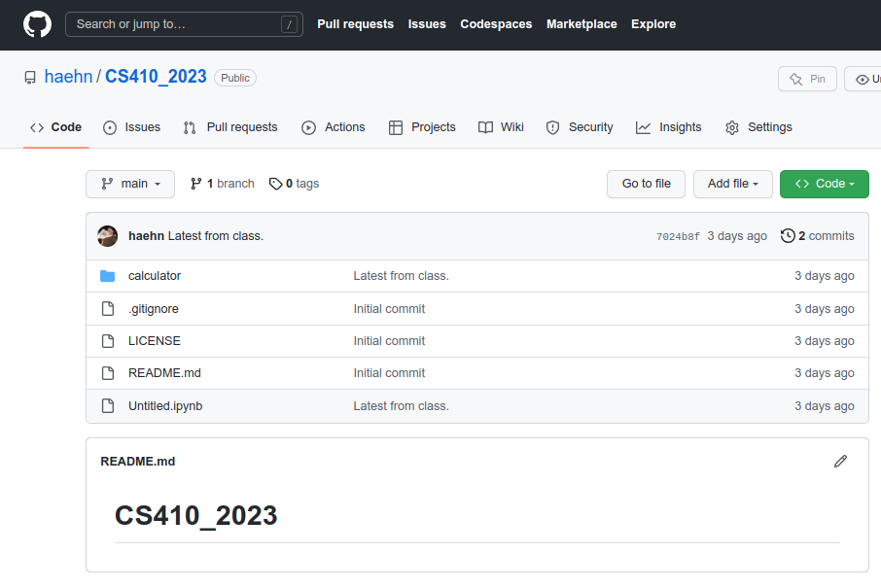Open the Wiki tab

click(x=501, y=127)
